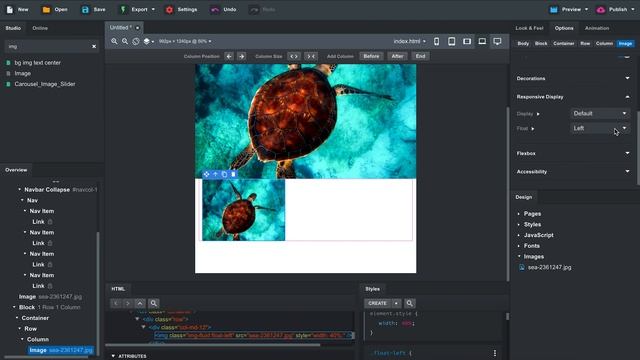Click the Publish cloud icon
640x360 pixels.
[600, 9]
